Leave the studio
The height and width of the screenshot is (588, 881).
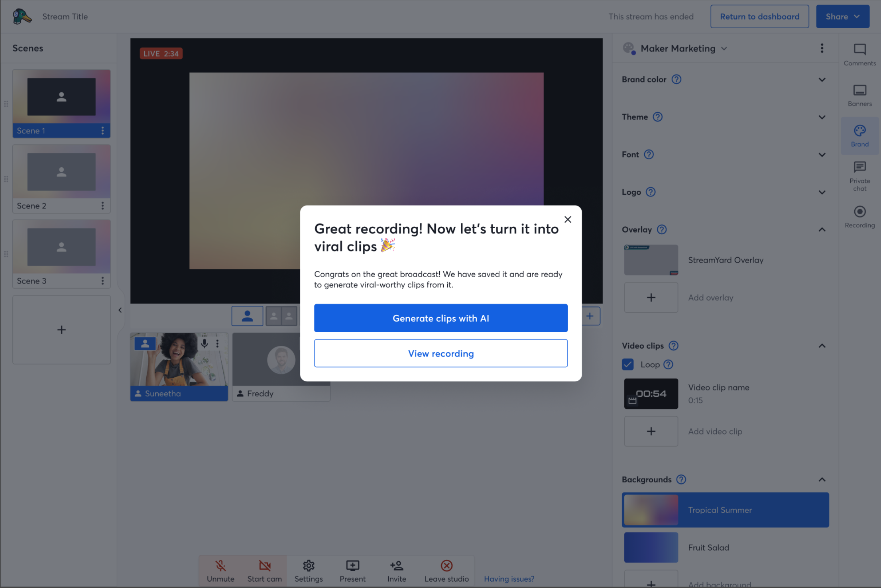pyautogui.click(x=446, y=571)
